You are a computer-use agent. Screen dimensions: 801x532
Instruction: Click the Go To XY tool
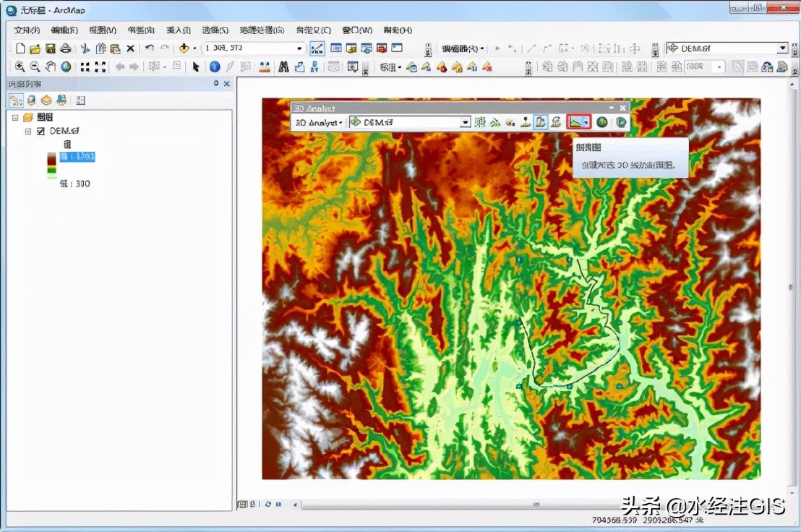(314, 67)
